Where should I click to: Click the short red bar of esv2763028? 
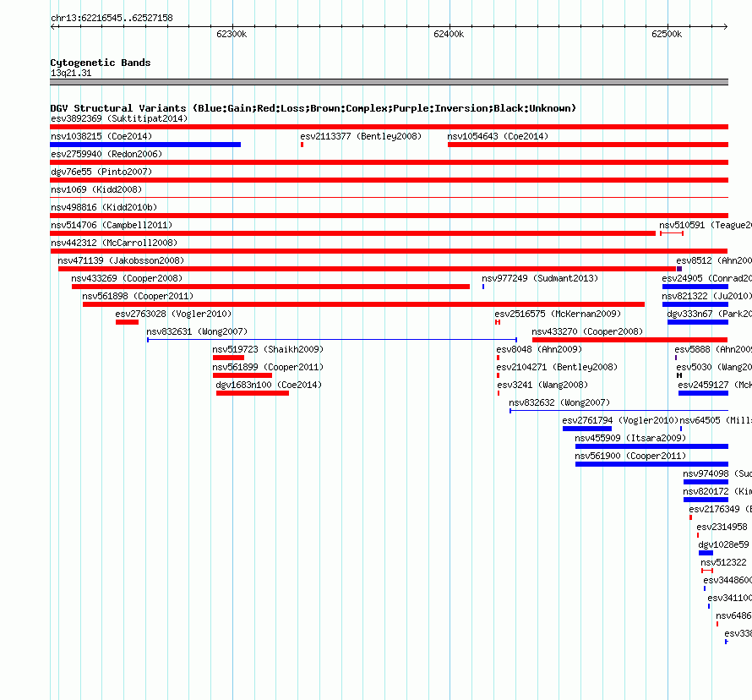127,322
